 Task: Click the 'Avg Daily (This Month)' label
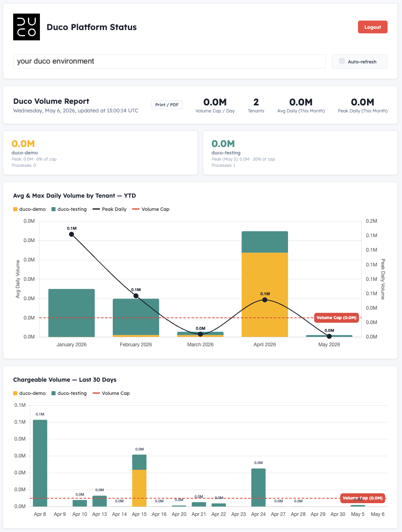coord(301,111)
